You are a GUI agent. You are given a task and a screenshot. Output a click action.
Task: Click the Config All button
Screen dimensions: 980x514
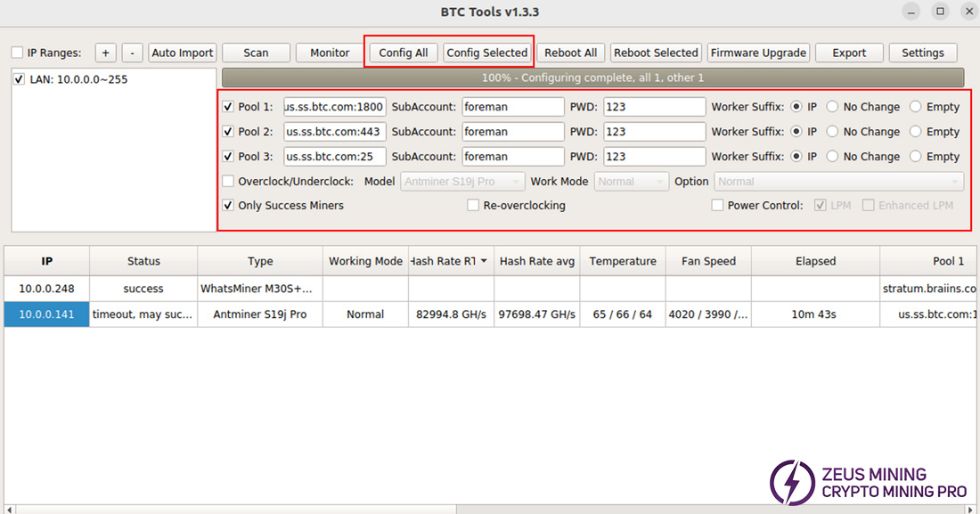[403, 53]
